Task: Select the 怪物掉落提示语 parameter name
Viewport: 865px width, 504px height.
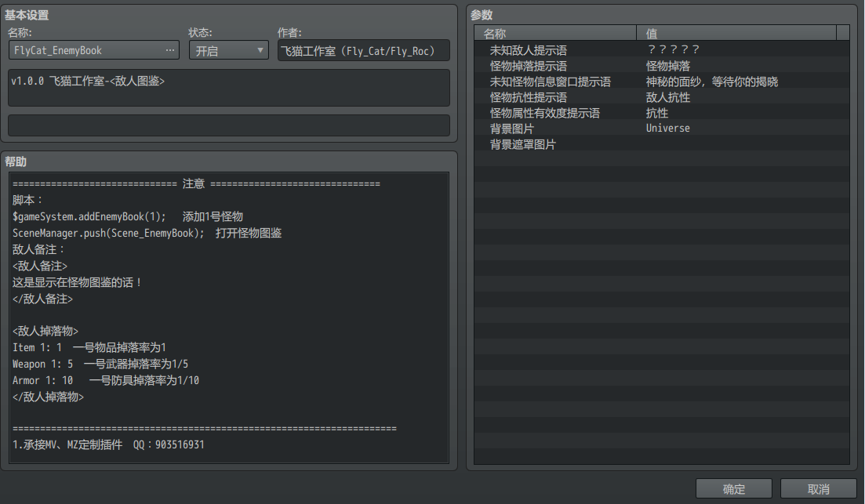Action: pyautogui.click(x=528, y=66)
